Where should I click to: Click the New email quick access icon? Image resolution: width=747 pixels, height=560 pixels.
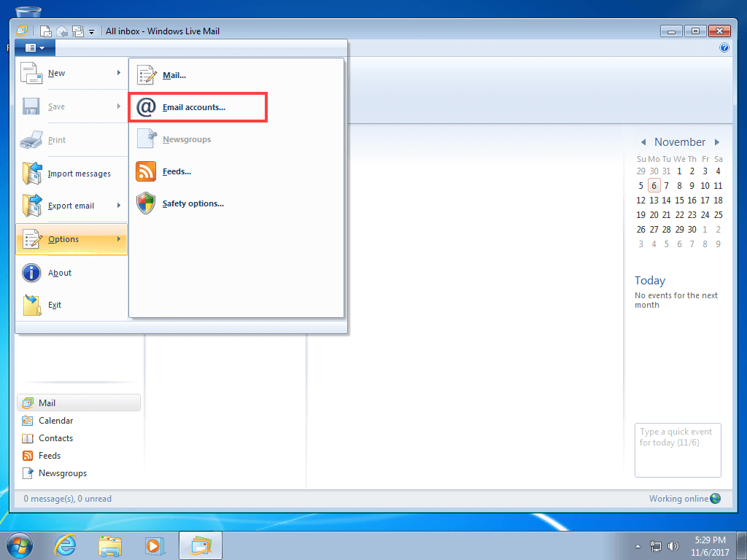pos(46,31)
